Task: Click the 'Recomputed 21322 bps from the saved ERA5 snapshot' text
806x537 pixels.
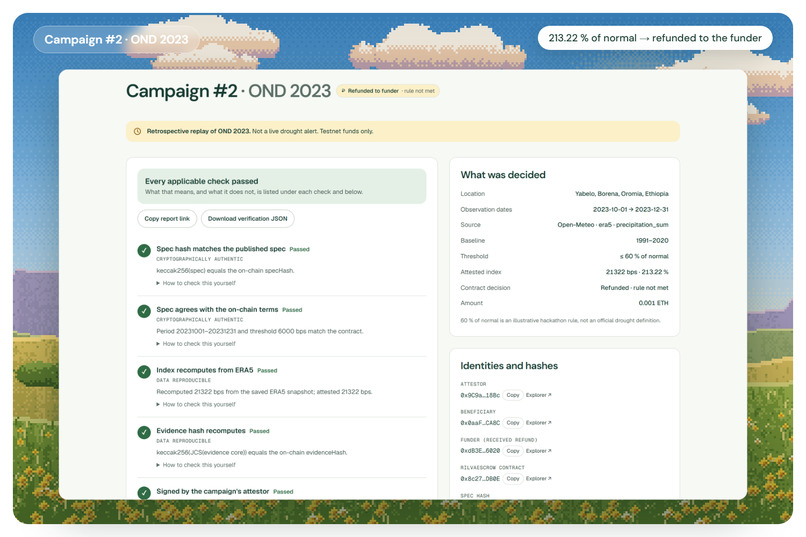Action: point(264,392)
